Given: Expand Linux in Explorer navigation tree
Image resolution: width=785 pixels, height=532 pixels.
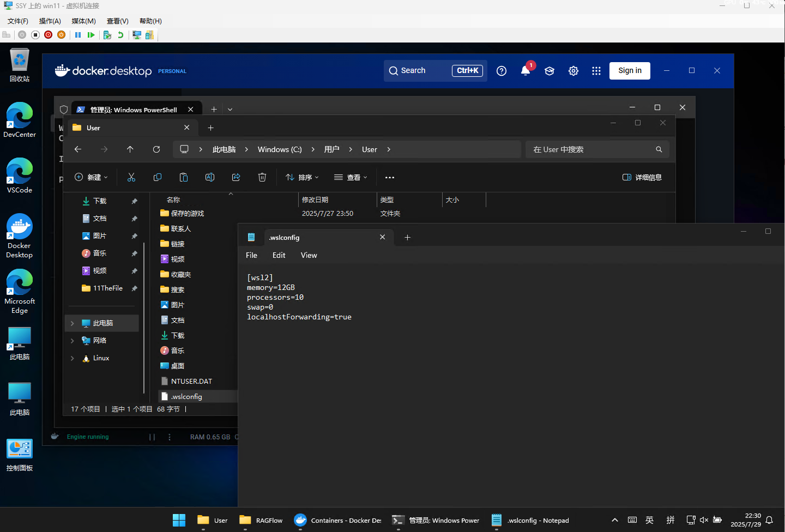Looking at the screenshot, I should click(72, 358).
